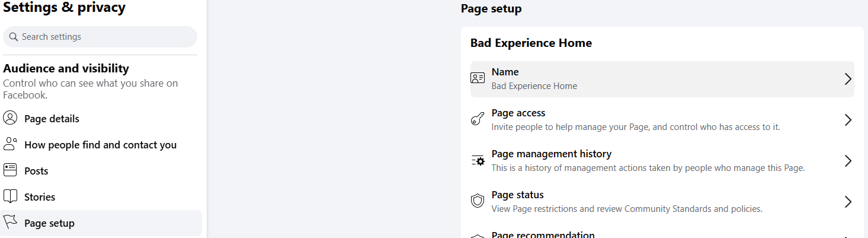Image resolution: width=868 pixels, height=238 pixels.
Task: Click 'Control who can see what you share' text
Action: (x=91, y=89)
